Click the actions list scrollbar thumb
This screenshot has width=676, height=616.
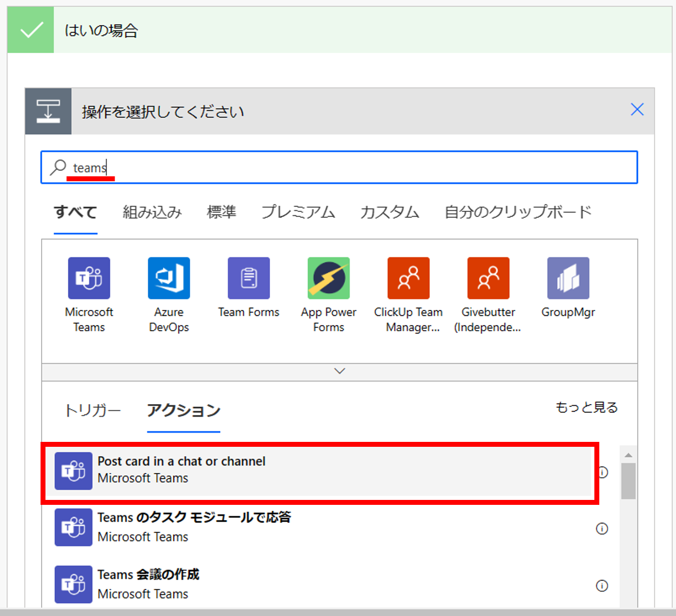(628, 481)
